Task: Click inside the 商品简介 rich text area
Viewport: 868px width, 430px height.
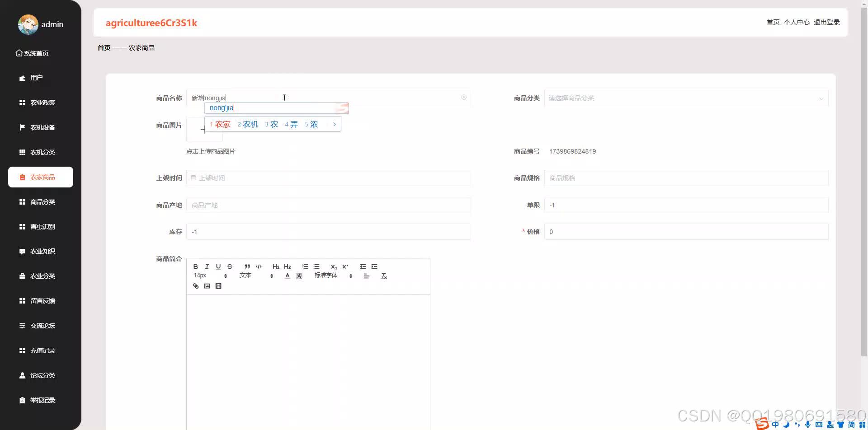Action: click(x=308, y=361)
